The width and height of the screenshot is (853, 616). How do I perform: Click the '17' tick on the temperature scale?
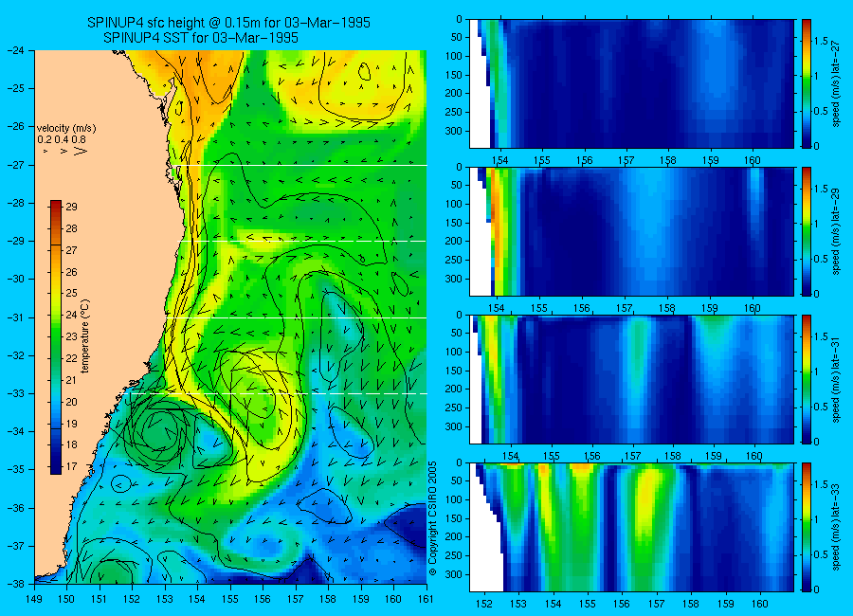(71, 466)
